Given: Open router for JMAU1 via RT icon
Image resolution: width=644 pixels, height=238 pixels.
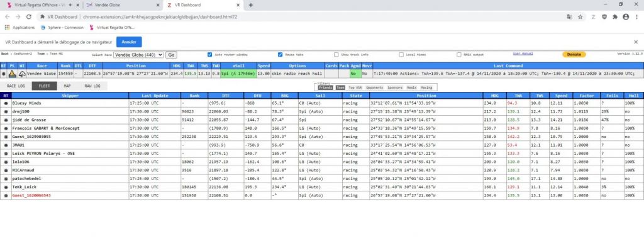Looking at the screenshot, I should click(6, 145).
